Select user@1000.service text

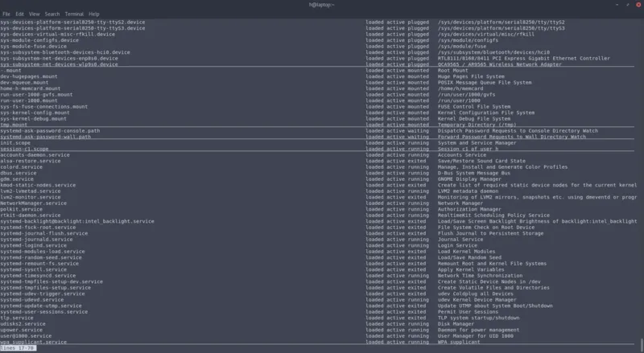(x=26, y=336)
